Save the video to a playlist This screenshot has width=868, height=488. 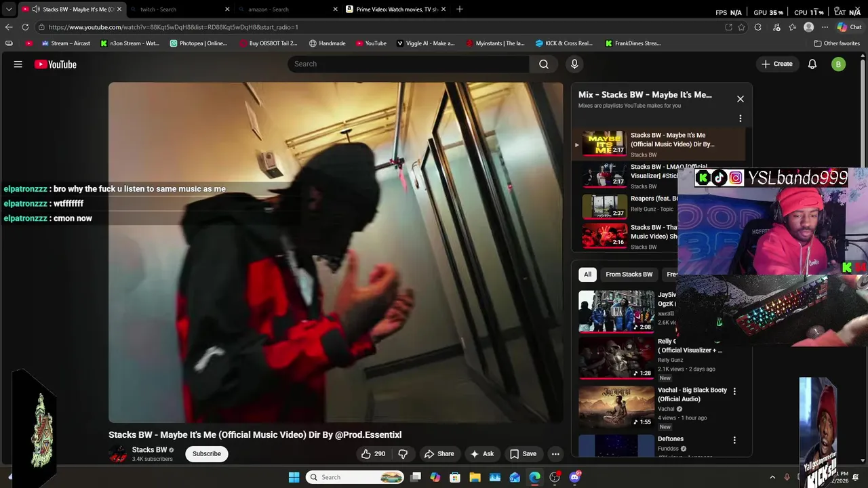[523, 454]
